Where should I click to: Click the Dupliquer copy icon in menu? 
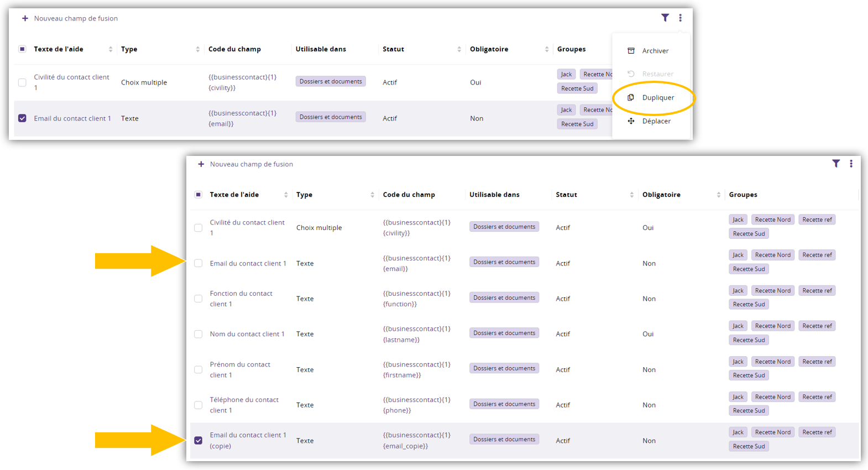(x=631, y=97)
